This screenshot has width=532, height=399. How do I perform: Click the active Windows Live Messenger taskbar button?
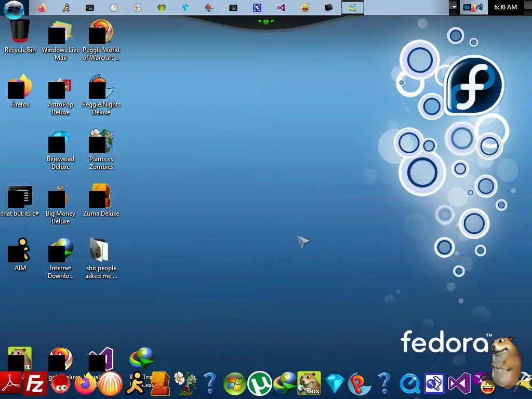(353, 8)
